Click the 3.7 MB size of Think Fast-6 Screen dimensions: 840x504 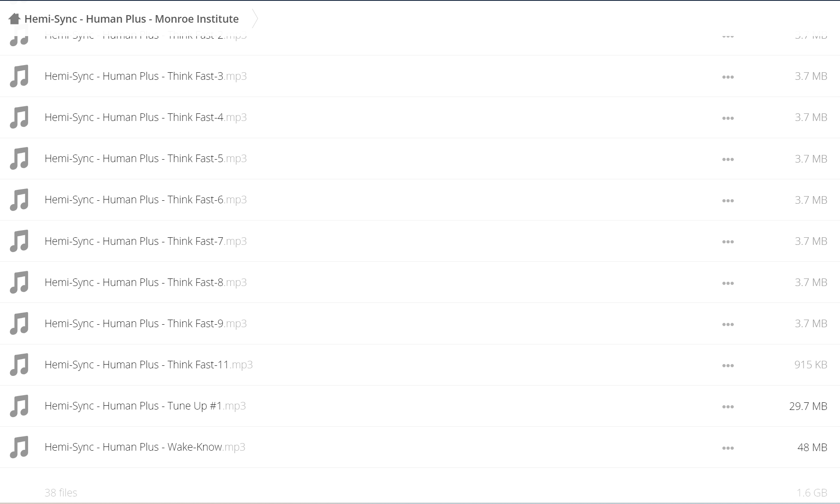(x=811, y=200)
